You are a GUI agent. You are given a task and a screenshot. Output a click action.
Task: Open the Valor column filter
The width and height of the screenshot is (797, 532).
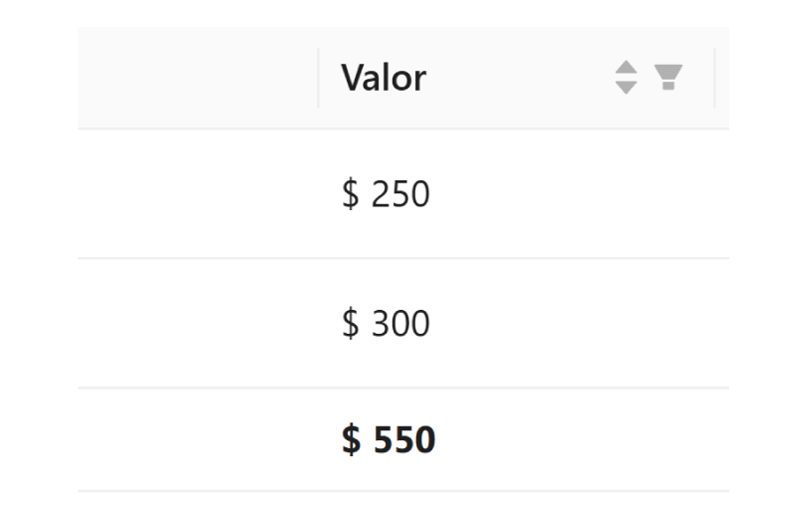[668, 77]
